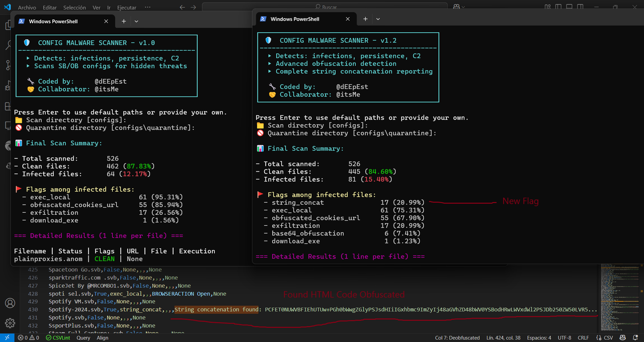Click Align in the status bar
This screenshot has width=644, height=342.
[103, 337]
